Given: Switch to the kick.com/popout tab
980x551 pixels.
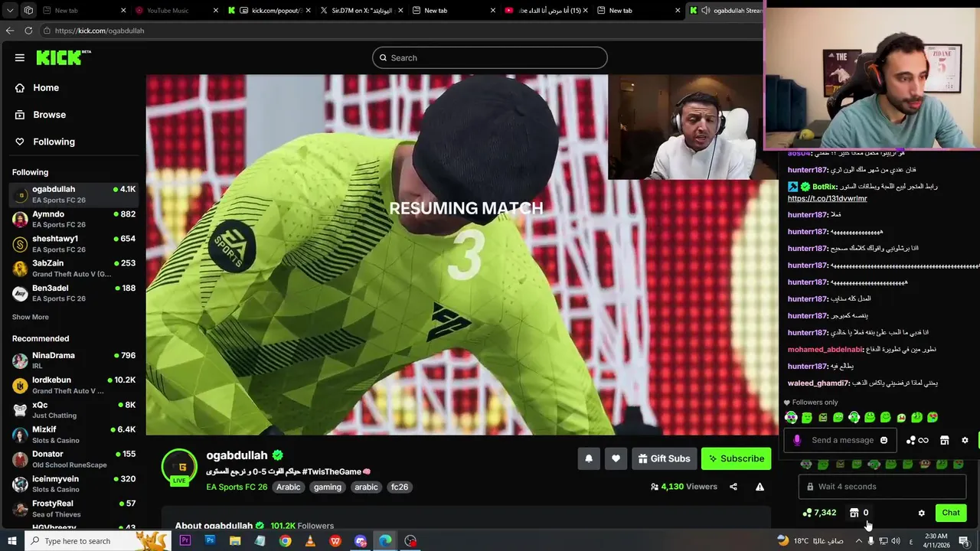Looking at the screenshot, I should coord(268,10).
